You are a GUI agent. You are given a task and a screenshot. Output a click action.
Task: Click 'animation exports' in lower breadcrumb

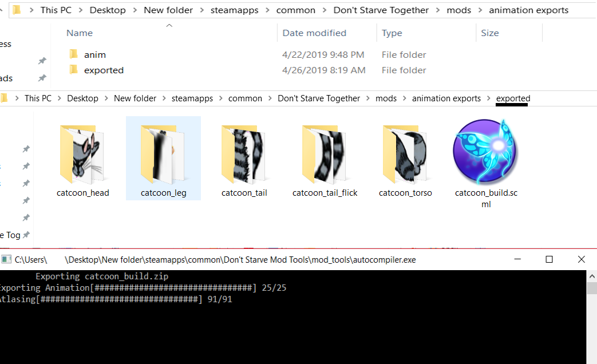click(x=446, y=98)
